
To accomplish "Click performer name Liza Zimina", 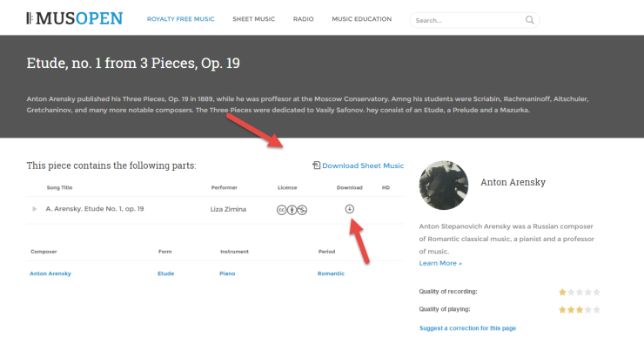I will coord(228,209).
